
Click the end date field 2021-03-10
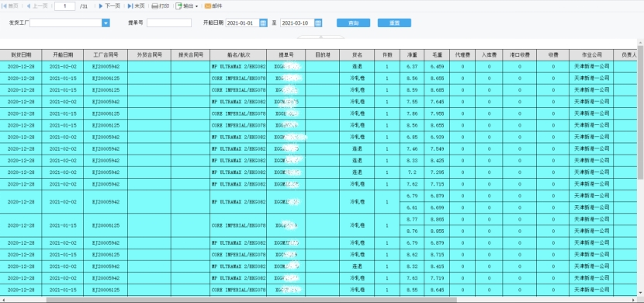[x=297, y=23]
